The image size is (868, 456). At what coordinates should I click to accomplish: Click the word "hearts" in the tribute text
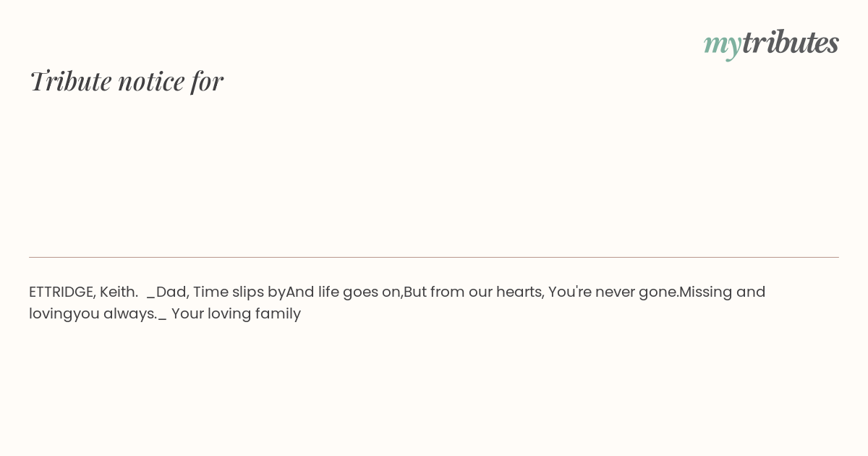[519, 292]
